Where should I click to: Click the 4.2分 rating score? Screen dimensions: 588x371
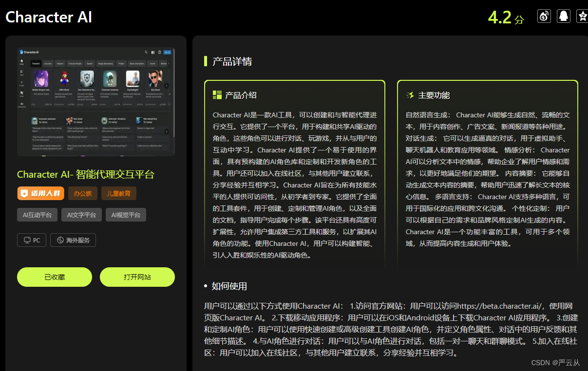point(506,17)
